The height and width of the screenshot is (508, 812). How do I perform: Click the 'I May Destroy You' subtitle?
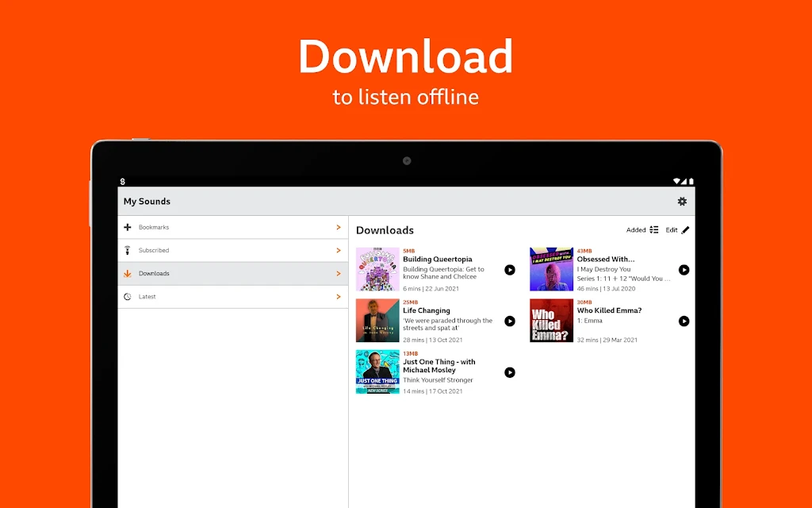tap(603, 269)
